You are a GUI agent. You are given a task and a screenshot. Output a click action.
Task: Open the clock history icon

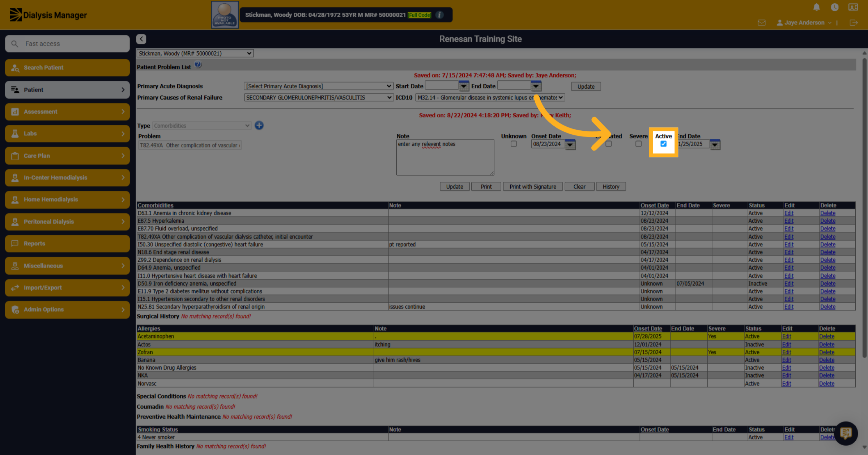835,7
